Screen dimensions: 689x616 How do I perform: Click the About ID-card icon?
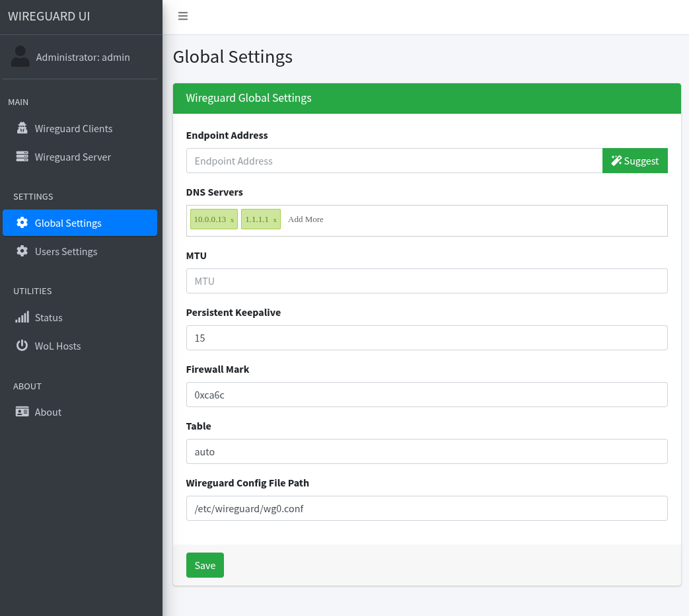22,412
